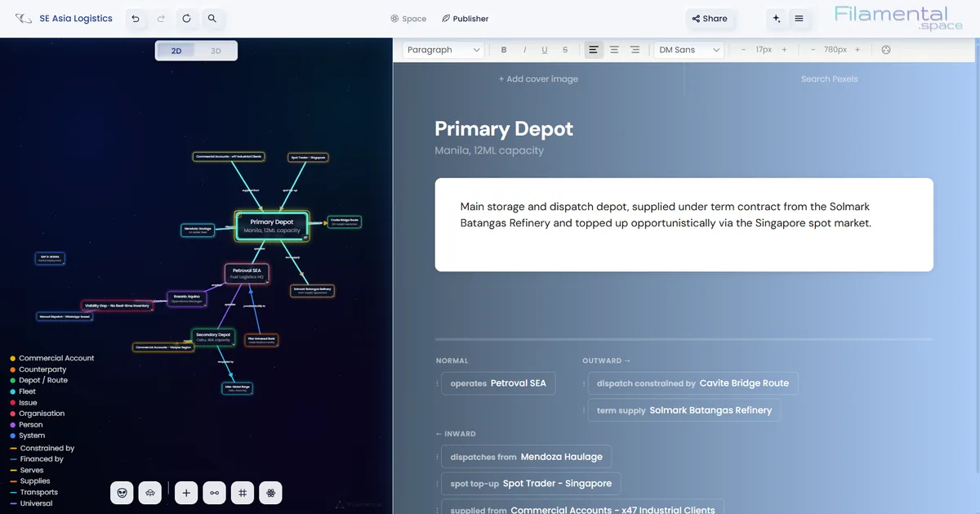980x514 pixels.
Task: Click the Filamental.space logo
Action: pyautogui.click(x=898, y=18)
